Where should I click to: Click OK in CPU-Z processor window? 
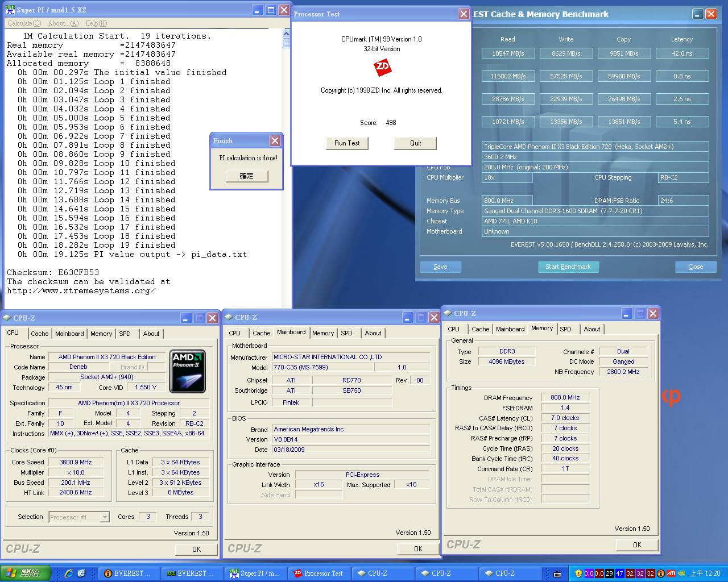point(196,549)
